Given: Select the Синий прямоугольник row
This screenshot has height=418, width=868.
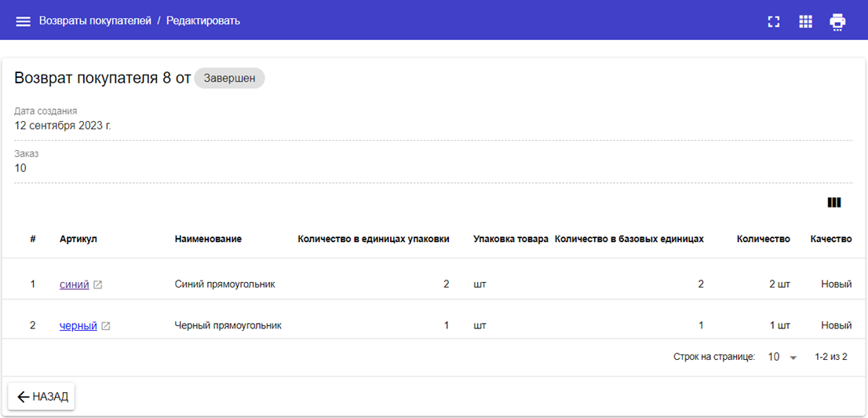Looking at the screenshot, I should pyautogui.click(x=224, y=284).
